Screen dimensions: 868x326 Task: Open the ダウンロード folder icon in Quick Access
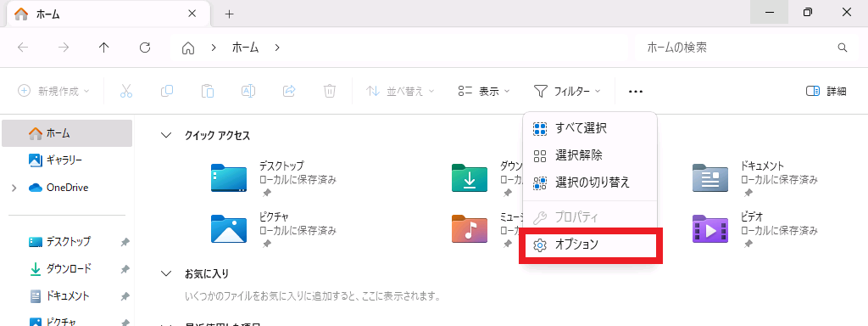pyautogui.click(x=470, y=178)
